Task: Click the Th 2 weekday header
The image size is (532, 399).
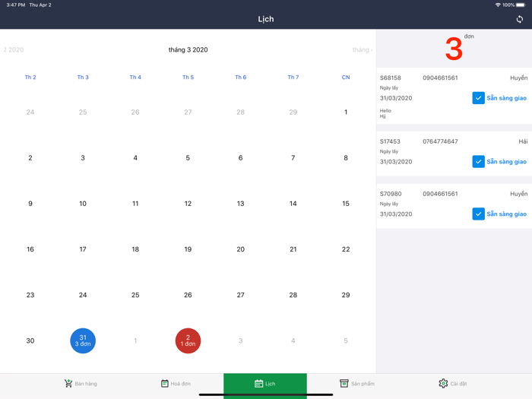Action: [x=30, y=78]
